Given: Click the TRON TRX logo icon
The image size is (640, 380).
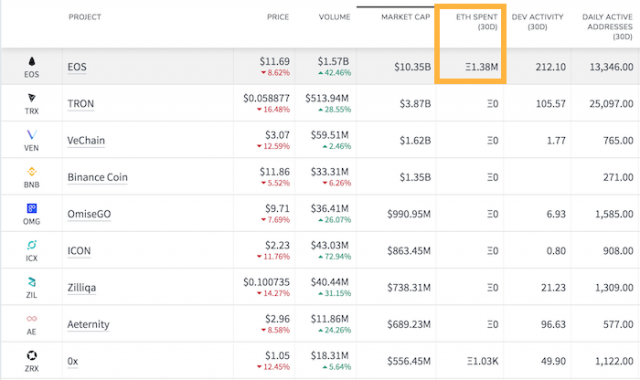Looking at the screenshot, I should click(x=32, y=98).
